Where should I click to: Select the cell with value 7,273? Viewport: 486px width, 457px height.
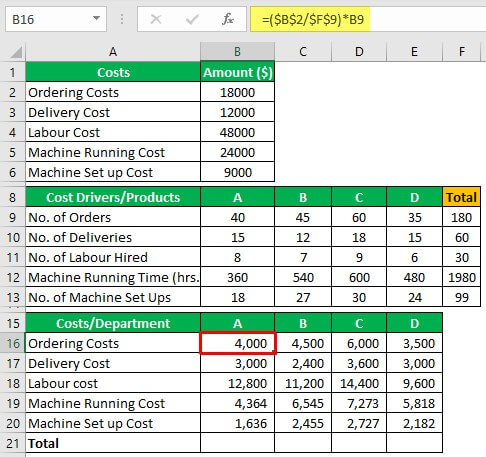pos(359,403)
